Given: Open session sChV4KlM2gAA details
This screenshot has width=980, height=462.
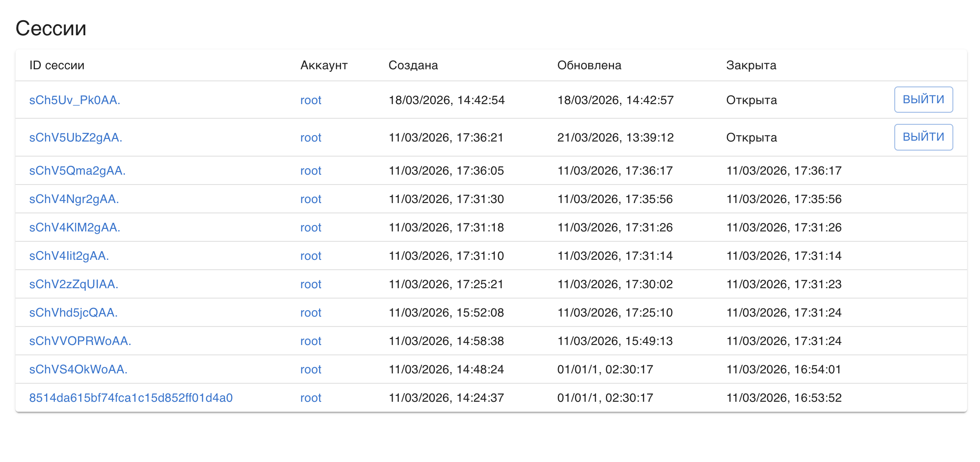Looking at the screenshot, I should pyautogui.click(x=75, y=227).
